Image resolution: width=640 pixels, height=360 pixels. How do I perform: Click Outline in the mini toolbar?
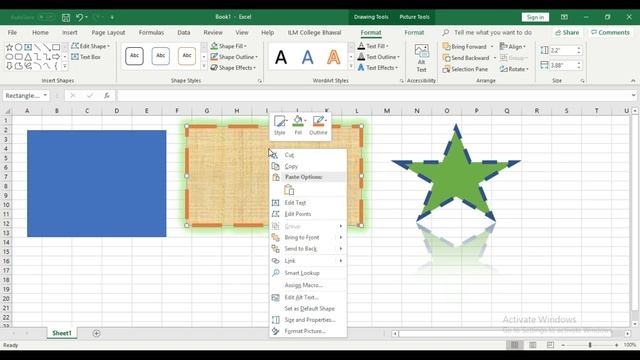[x=318, y=125]
